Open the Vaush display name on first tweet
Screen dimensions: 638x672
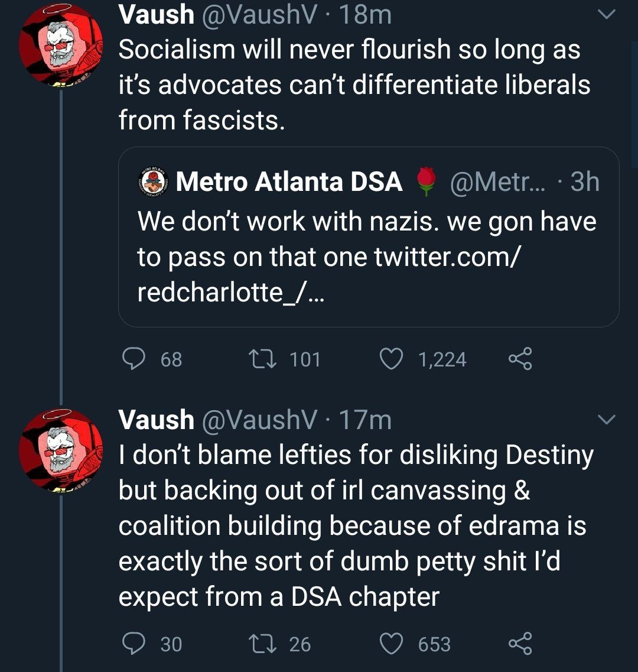[156, 14]
